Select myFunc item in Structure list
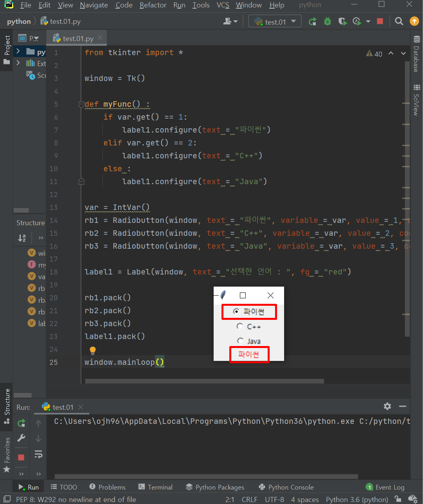This screenshot has height=504, width=423. 37,265
